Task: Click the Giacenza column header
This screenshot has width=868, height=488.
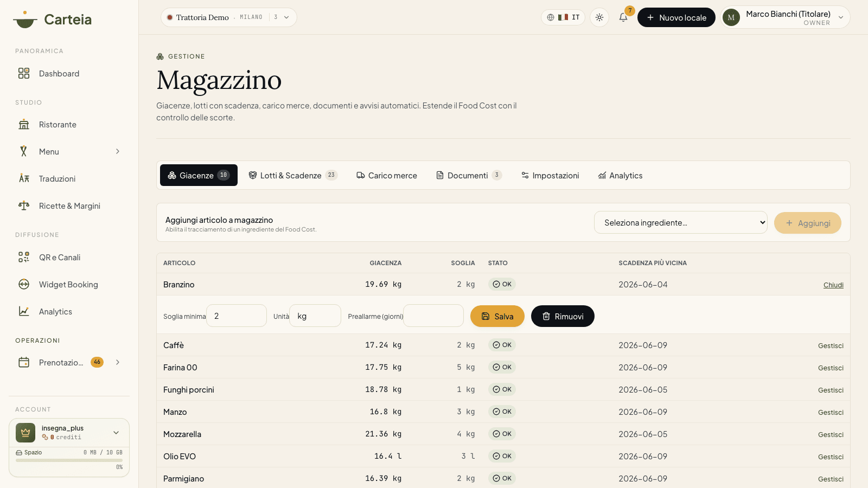Action: pyautogui.click(x=386, y=263)
